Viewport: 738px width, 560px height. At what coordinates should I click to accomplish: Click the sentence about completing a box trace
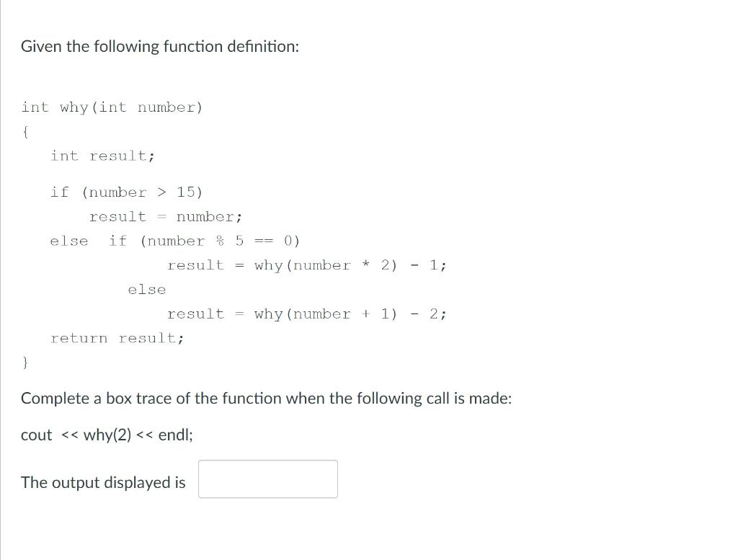pyautogui.click(x=266, y=398)
